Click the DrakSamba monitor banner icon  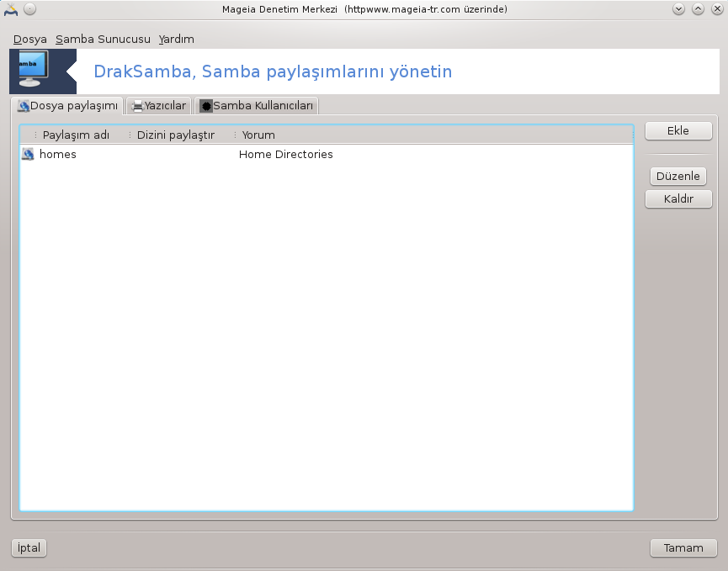coord(34,69)
